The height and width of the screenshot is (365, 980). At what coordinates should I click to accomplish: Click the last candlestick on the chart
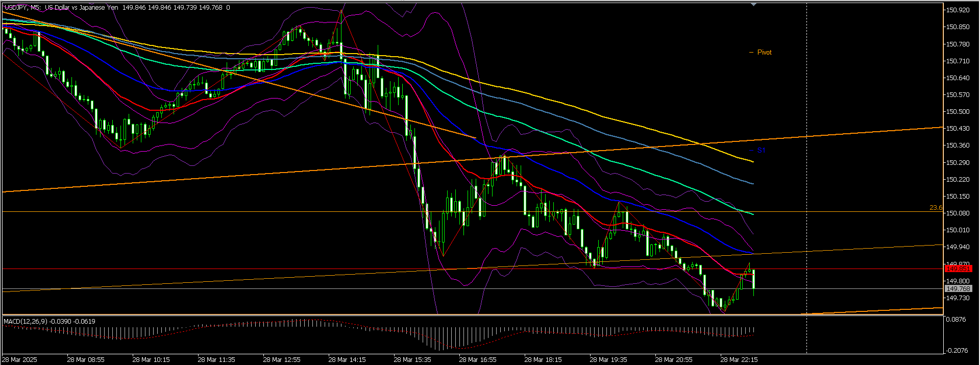tap(754, 279)
